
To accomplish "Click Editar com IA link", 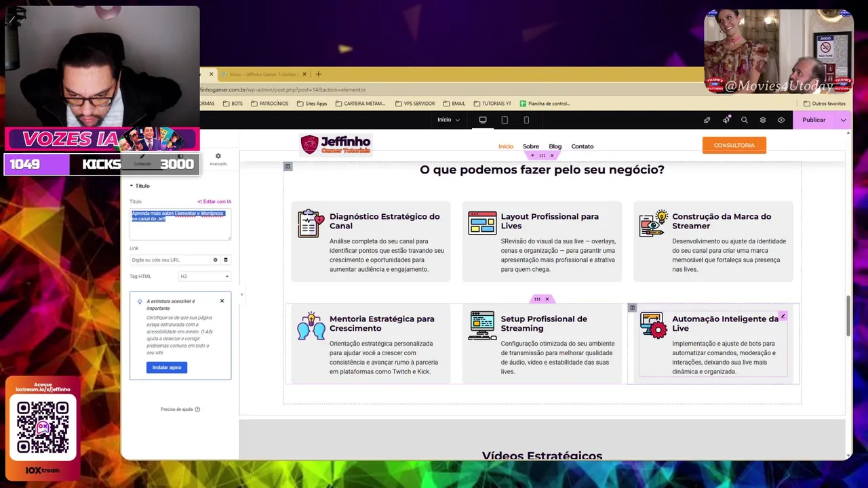I will click(x=214, y=201).
